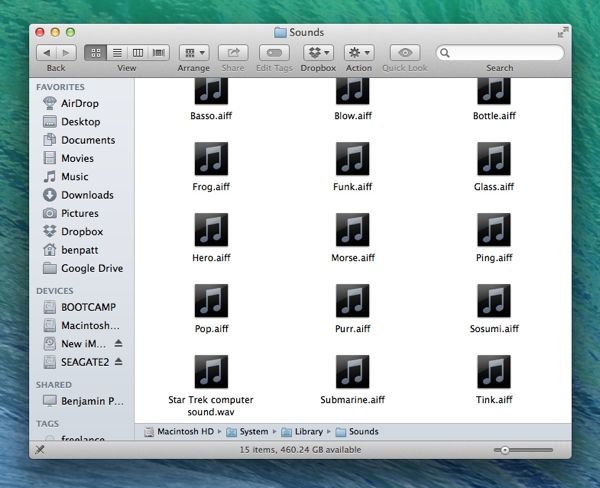Open the Dropbox toolbar menu
The image size is (600, 488).
tap(318, 53)
